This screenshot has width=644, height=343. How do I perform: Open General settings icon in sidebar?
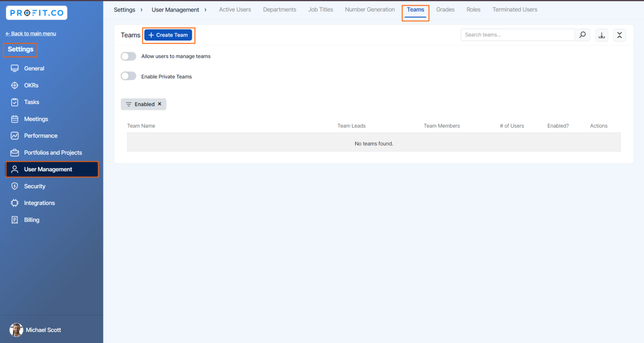[14, 68]
